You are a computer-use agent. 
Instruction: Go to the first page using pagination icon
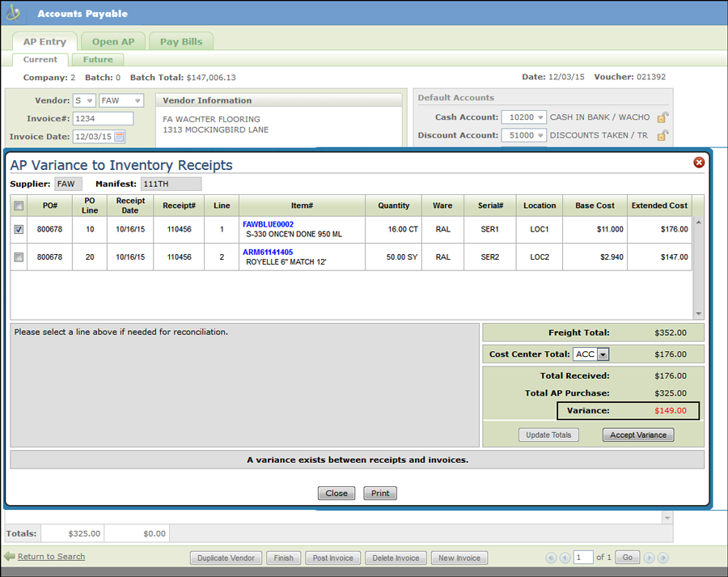(551, 558)
